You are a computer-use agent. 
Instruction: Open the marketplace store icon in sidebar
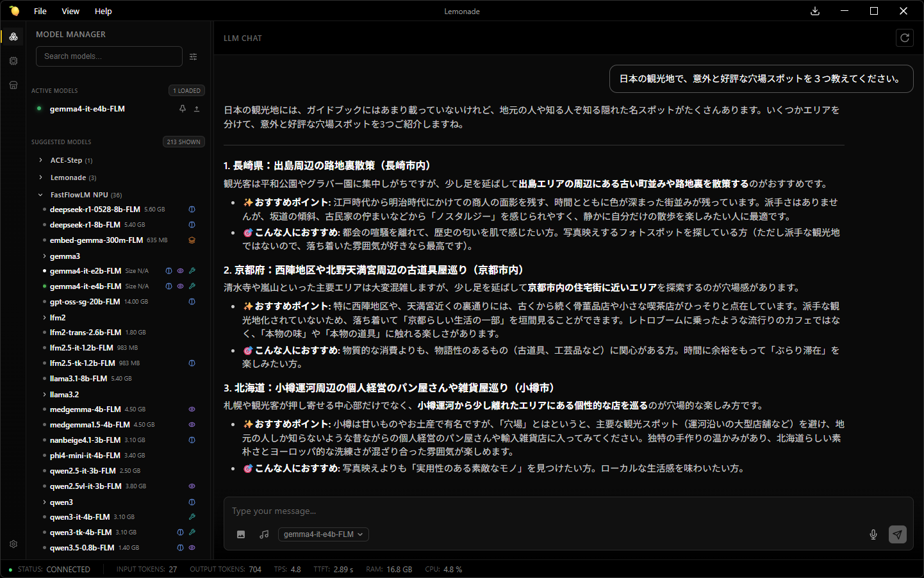coord(13,85)
